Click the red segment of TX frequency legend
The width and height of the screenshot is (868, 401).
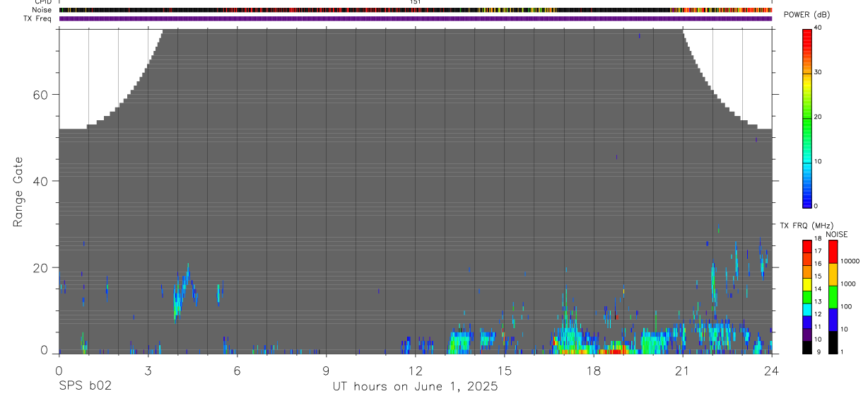[x=807, y=247]
